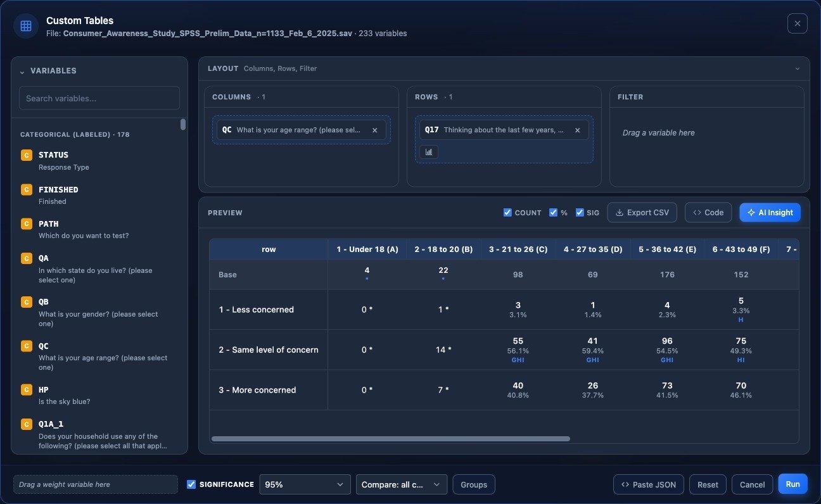
Task: Open the 95% confidence level dropdown
Action: coord(305,484)
